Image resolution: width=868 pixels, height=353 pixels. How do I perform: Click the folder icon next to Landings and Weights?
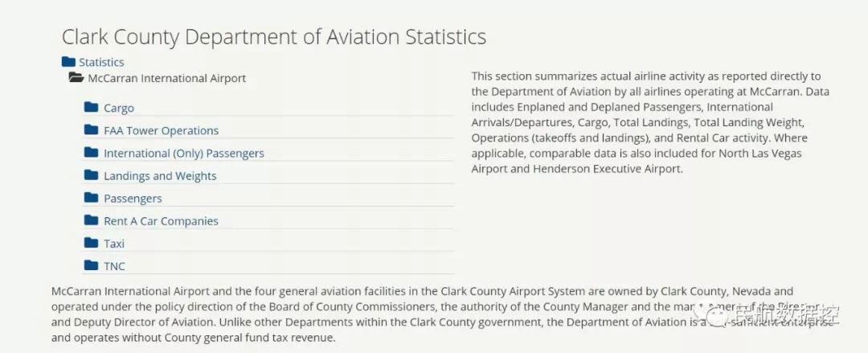(x=91, y=174)
